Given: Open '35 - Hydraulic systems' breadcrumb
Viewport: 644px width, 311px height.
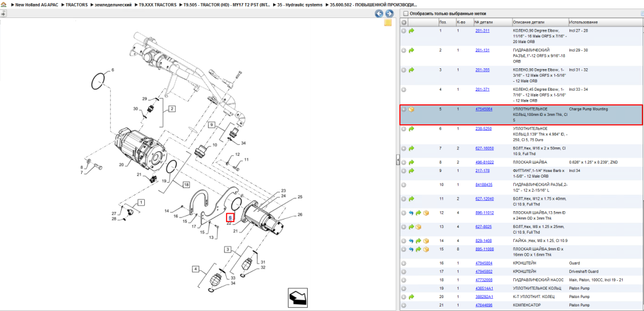Looking at the screenshot, I should pyautogui.click(x=299, y=5).
